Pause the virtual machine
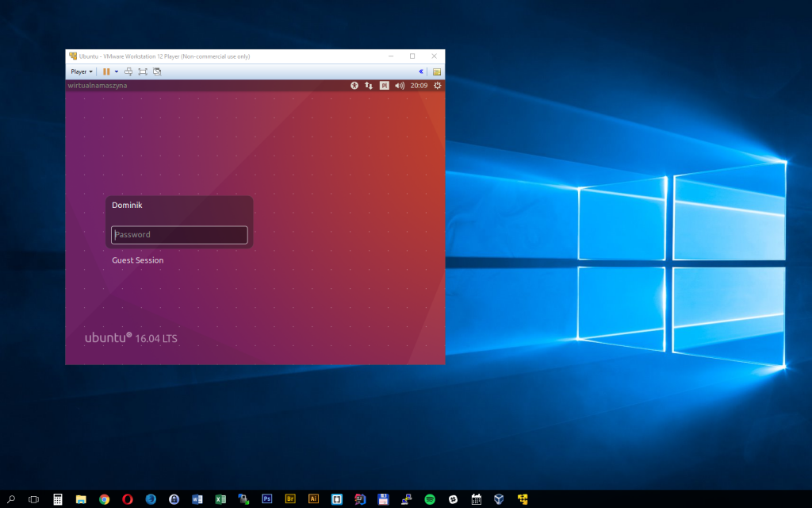The image size is (812, 508). [x=106, y=71]
